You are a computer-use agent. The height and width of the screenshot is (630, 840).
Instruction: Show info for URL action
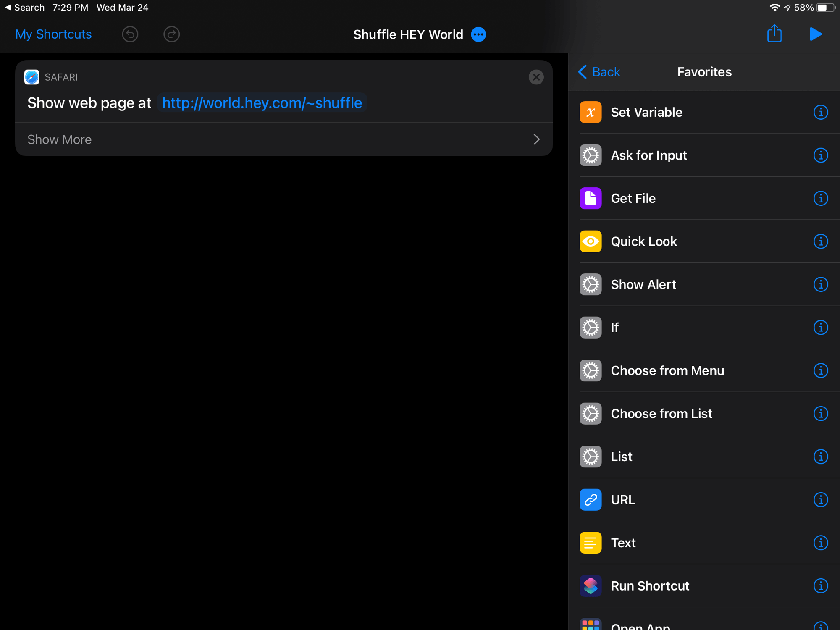[820, 500]
